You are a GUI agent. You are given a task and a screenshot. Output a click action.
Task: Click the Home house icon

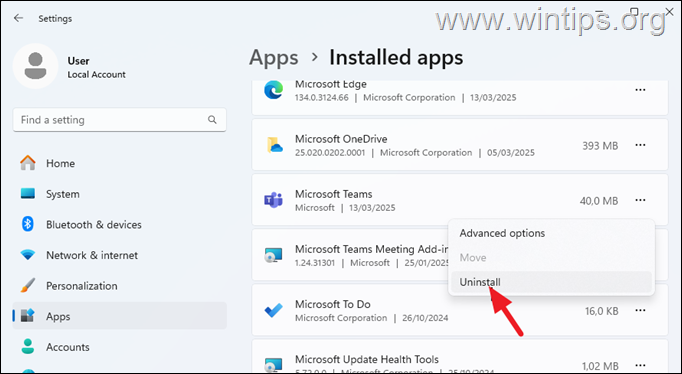[28, 163]
